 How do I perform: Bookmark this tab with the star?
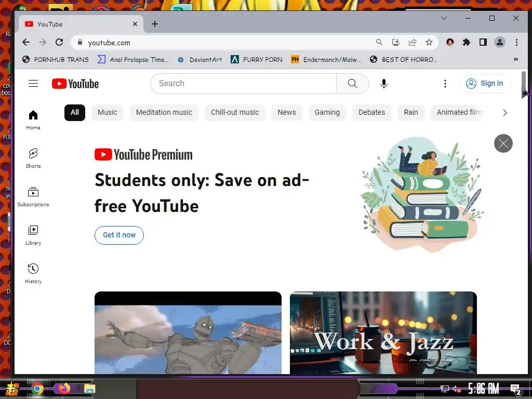[429, 42]
